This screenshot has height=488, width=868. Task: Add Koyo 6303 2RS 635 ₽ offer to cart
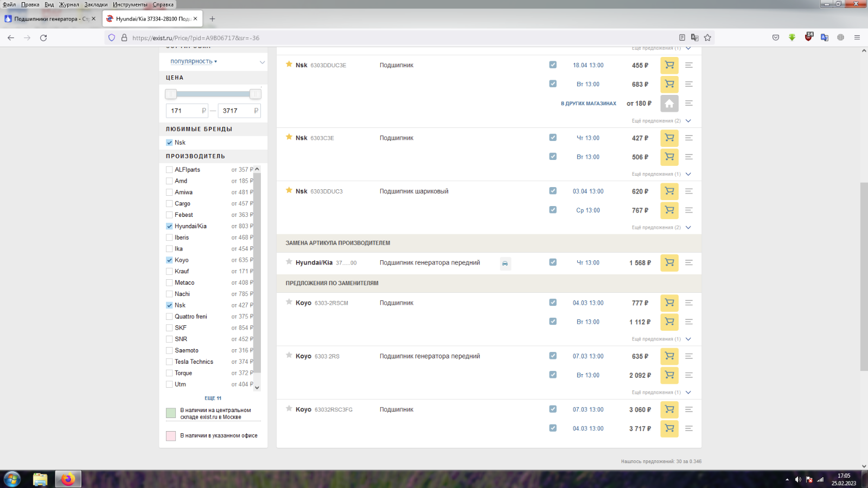[x=669, y=356]
